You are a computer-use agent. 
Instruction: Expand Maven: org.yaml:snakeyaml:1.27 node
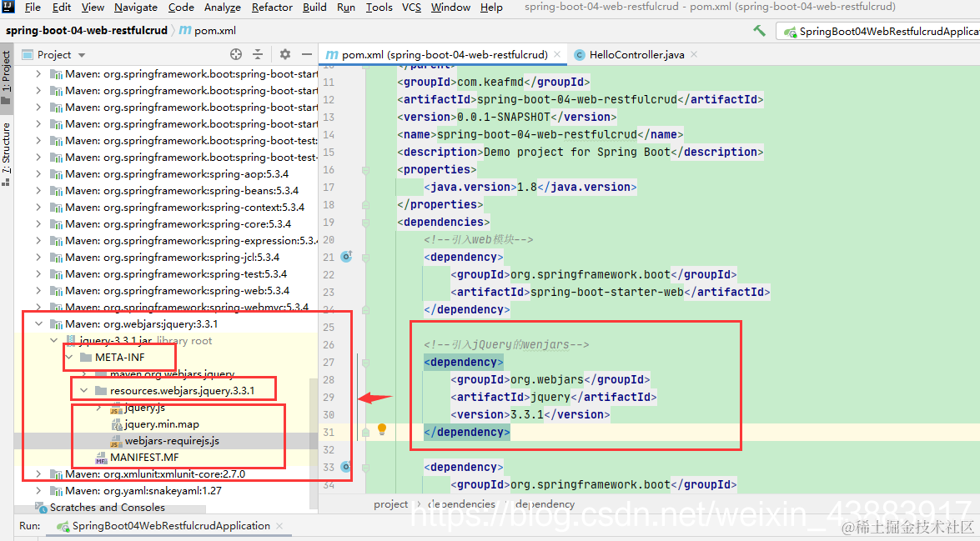(x=38, y=490)
